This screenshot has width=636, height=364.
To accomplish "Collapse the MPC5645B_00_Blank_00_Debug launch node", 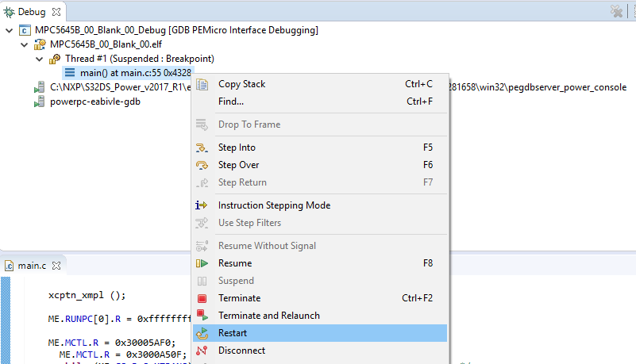I will click(9, 30).
